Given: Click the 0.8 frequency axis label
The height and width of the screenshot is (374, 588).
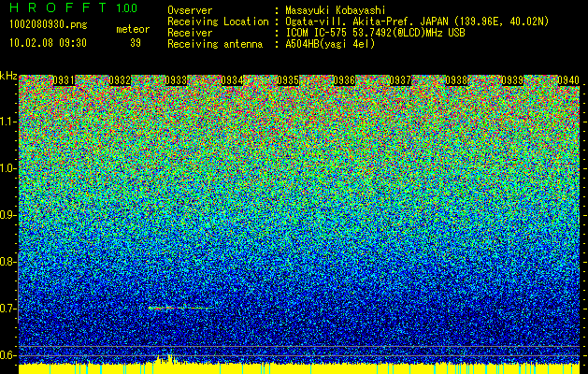Looking at the screenshot, I should pos(7,262).
